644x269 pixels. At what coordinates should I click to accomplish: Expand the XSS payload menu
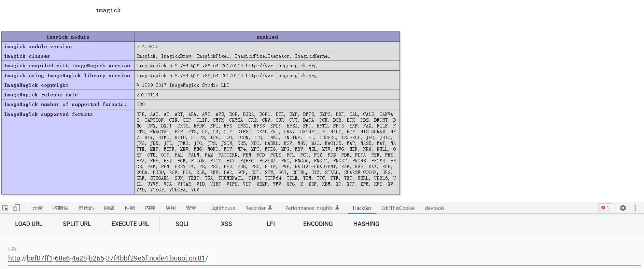point(226,224)
